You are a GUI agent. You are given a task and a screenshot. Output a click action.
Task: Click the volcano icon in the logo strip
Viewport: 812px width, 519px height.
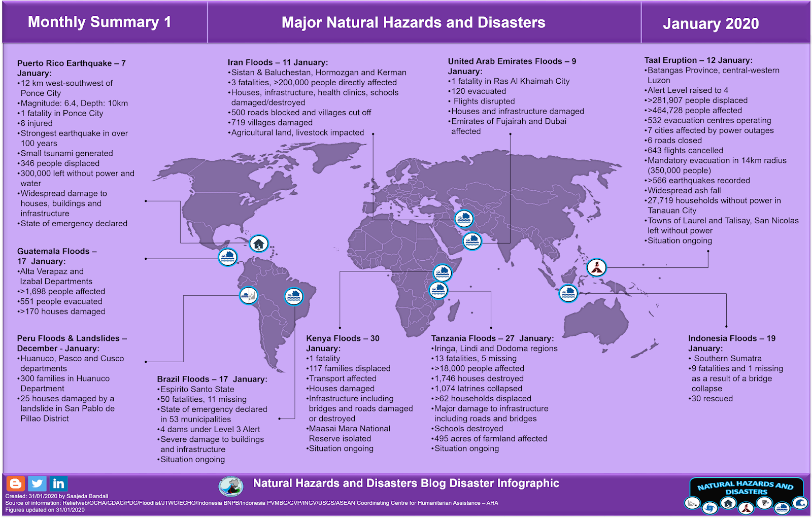(746, 508)
